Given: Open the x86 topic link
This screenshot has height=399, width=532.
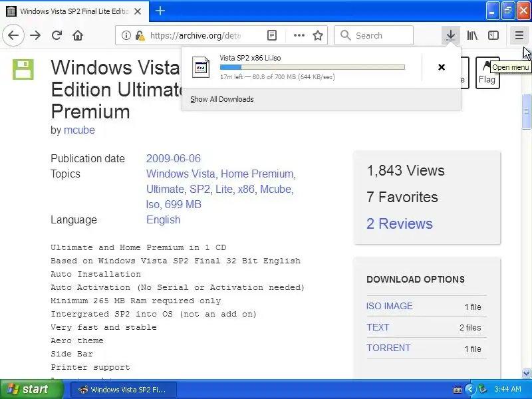Looking at the screenshot, I should coord(246,189).
